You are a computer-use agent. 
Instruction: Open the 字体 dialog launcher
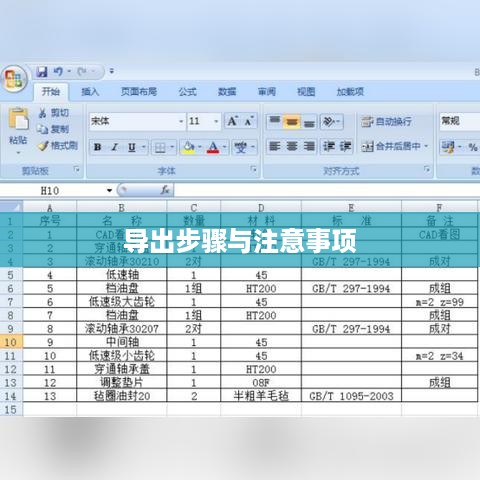point(254,170)
